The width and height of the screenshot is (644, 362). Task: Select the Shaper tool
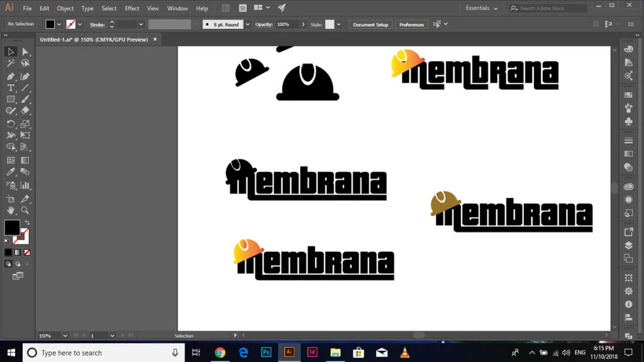(11, 111)
